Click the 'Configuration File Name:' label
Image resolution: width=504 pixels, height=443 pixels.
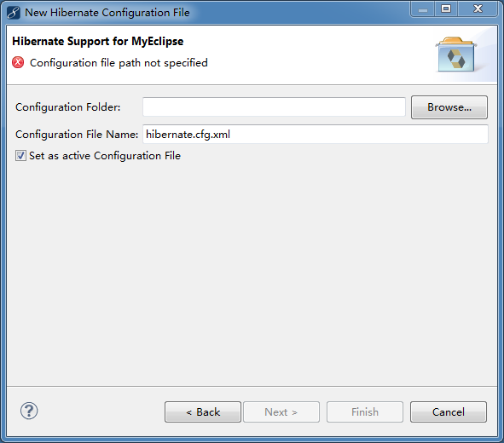click(77, 135)
